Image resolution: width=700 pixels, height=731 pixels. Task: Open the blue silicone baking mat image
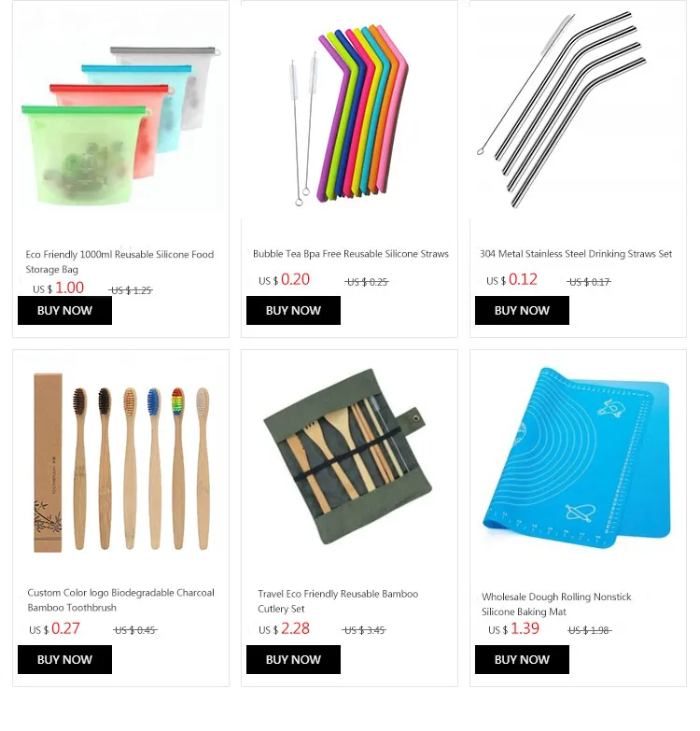coord(578,459)
